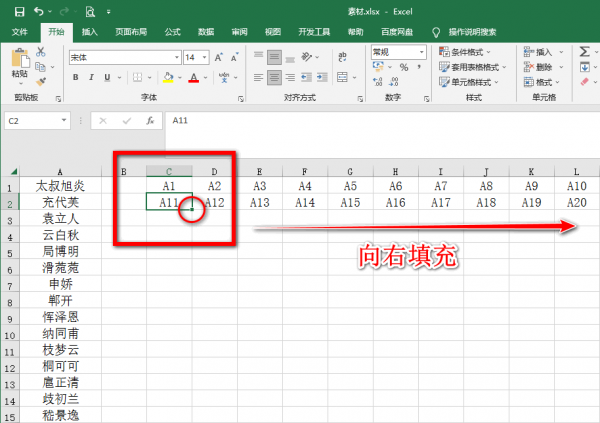The width and height of the screenshot is (600, 423).
Task: Apply percent style with the % icon
Action: tap(404, 67)
